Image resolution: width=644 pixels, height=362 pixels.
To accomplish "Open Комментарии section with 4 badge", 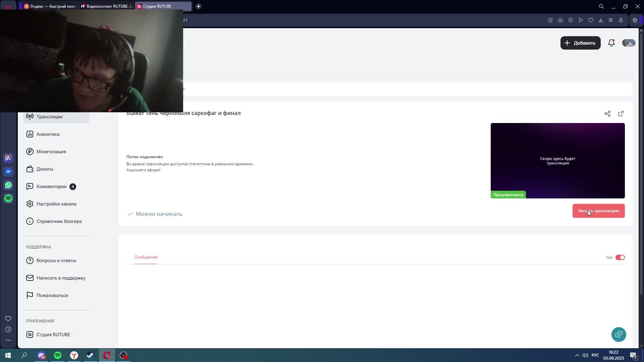I will [x=51, y=186].
